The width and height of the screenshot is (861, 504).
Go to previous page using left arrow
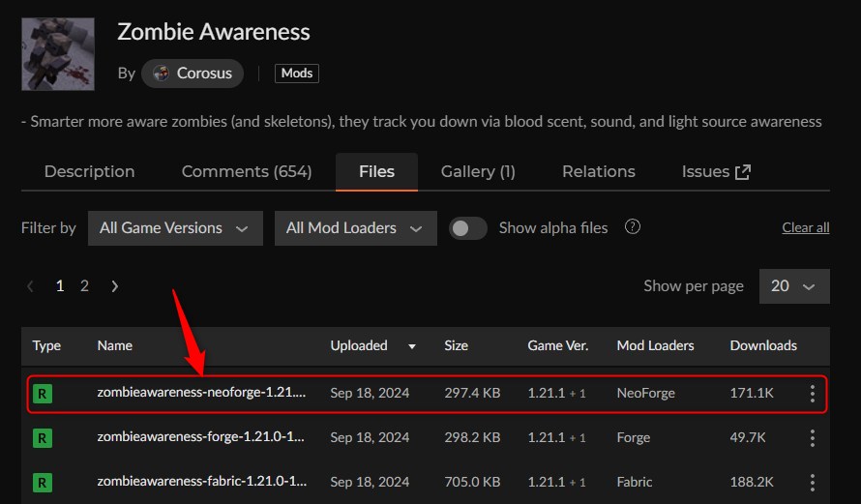31,286
